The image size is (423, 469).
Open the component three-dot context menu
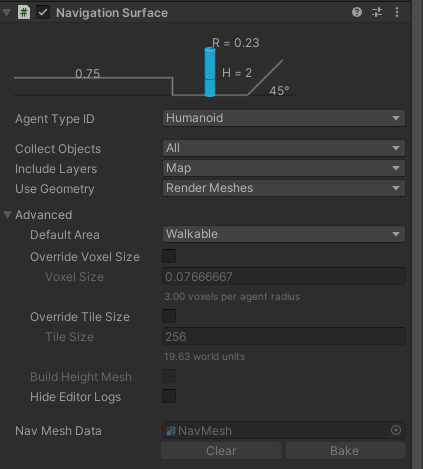click(x=397, y=12)
